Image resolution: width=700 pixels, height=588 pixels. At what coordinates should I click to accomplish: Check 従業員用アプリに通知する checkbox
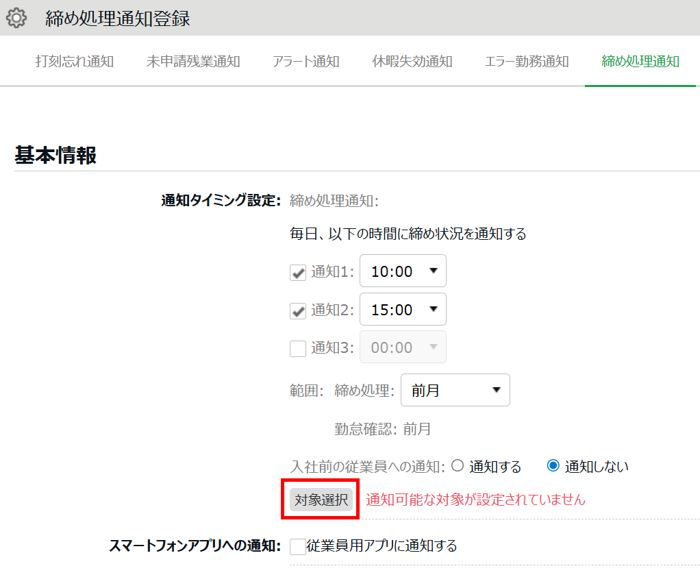point(298,546)
